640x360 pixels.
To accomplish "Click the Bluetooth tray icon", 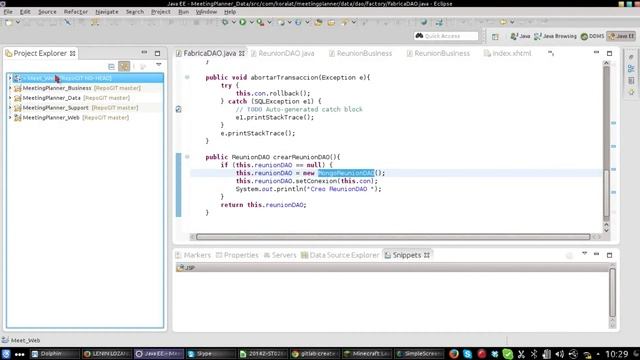I will pos(534,354).
